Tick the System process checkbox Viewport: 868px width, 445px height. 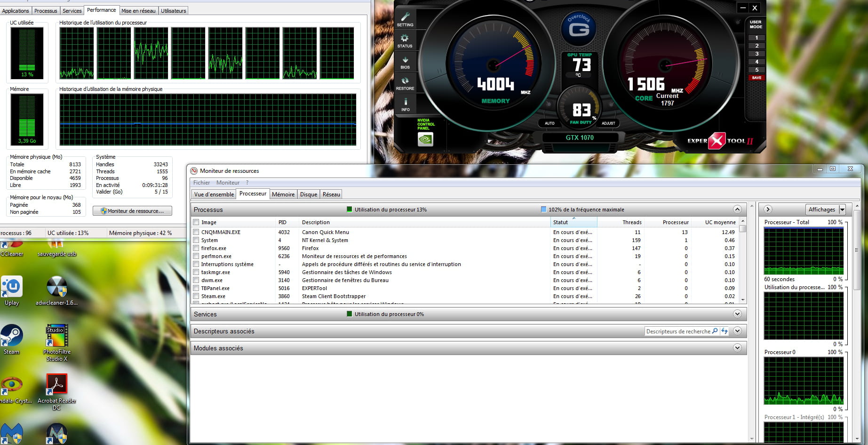[196, 240]
